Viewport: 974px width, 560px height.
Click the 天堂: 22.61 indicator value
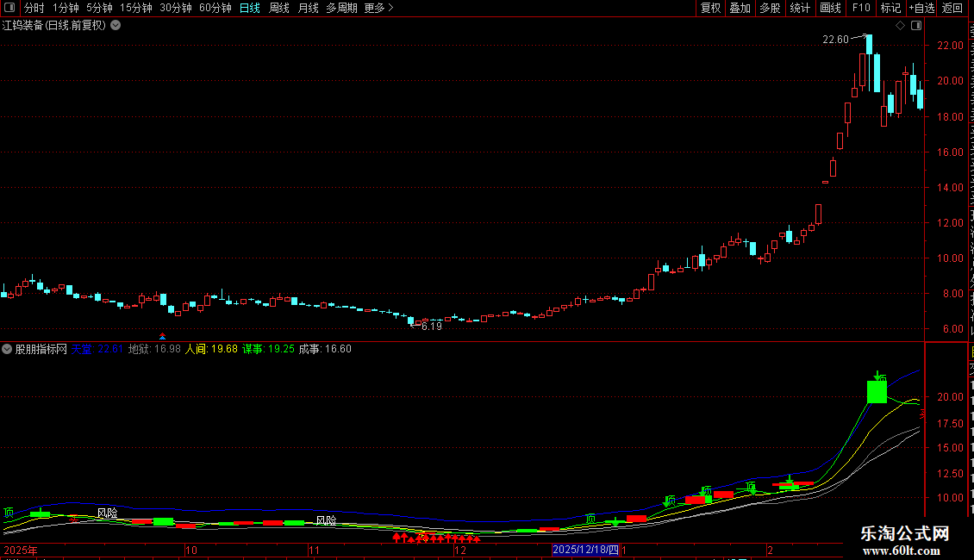click(x=97, y=349)
